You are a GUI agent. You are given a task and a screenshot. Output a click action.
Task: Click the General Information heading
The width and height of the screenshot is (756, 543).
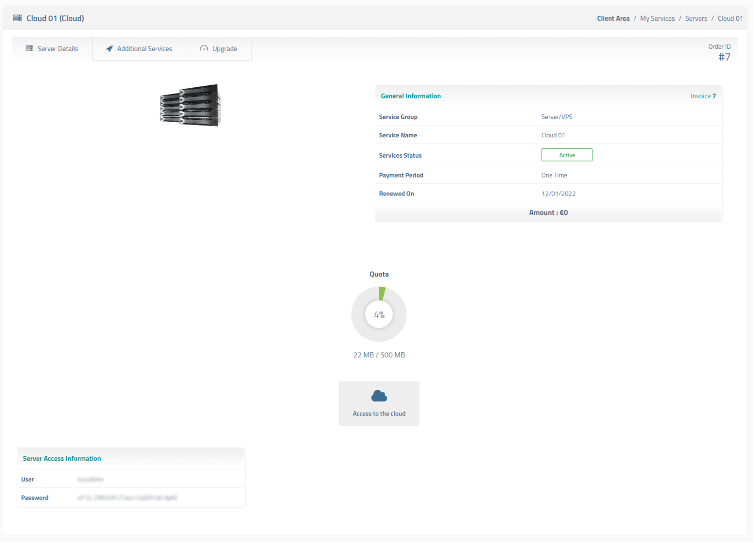coord(411,96)
